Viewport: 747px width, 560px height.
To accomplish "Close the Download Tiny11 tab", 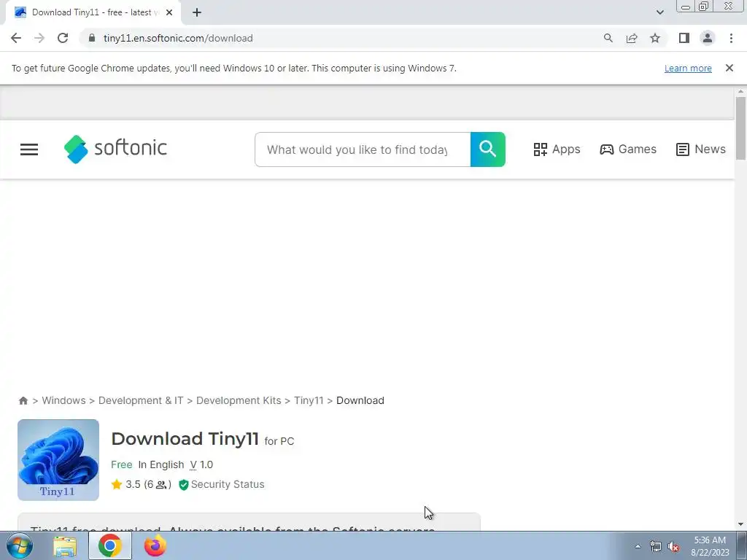I will pos(169,12).
